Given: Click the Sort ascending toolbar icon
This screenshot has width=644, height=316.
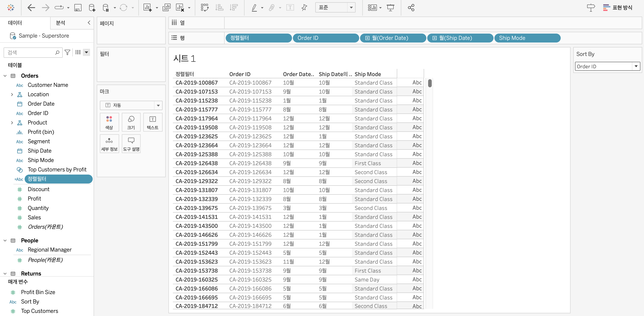Looking at the screenshot, I should pyautogui.click(x=219, y=8).
